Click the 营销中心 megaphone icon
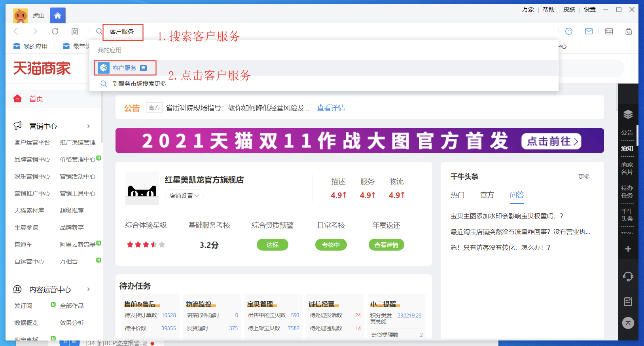 18,126
